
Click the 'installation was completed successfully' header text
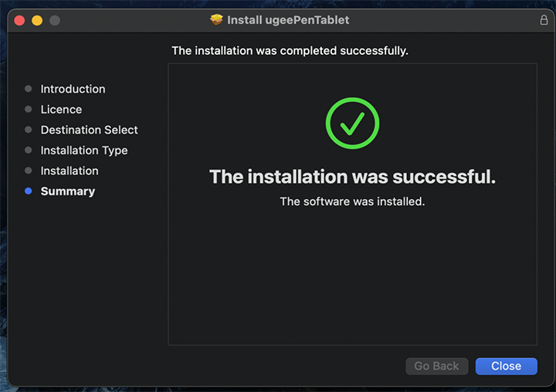coord(290,51)
